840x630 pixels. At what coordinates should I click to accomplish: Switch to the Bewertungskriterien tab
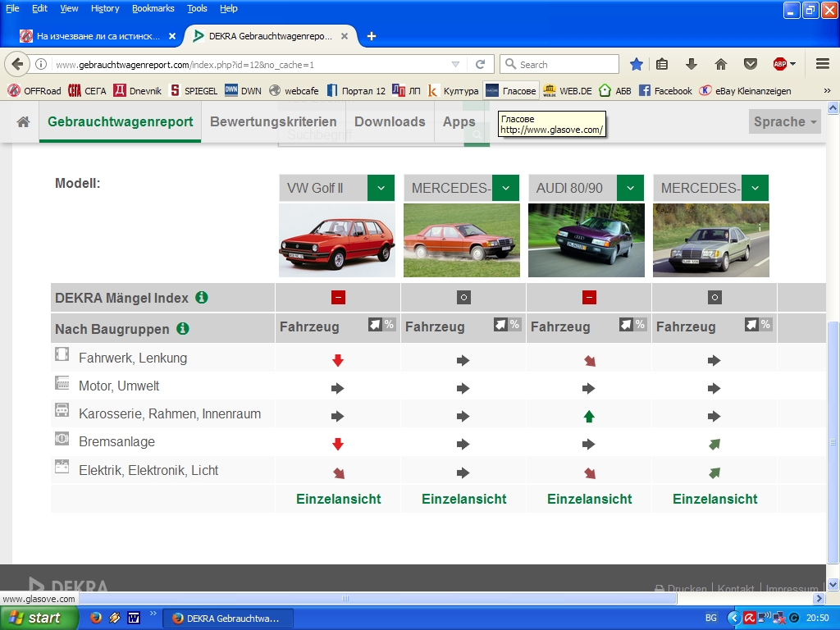click(x=273, y=121)
